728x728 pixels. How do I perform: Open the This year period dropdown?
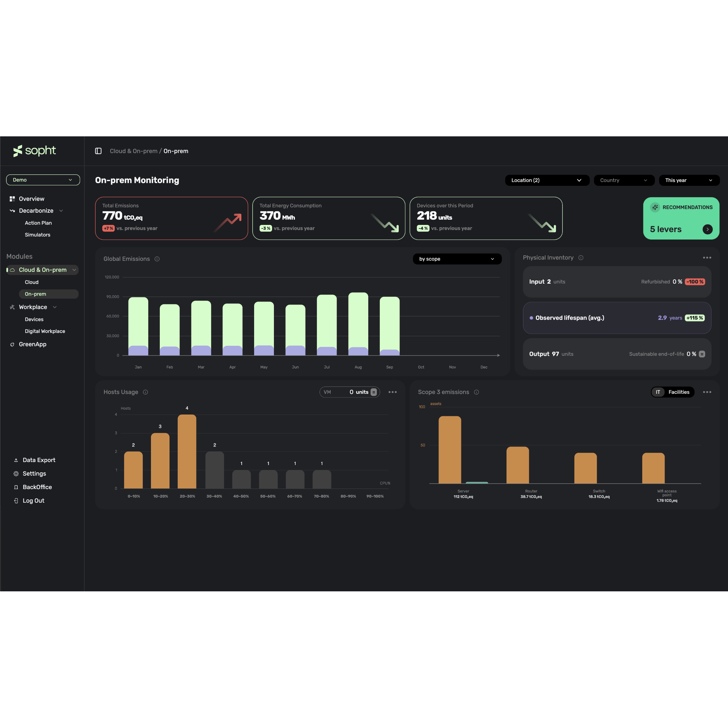pos(689,180)
